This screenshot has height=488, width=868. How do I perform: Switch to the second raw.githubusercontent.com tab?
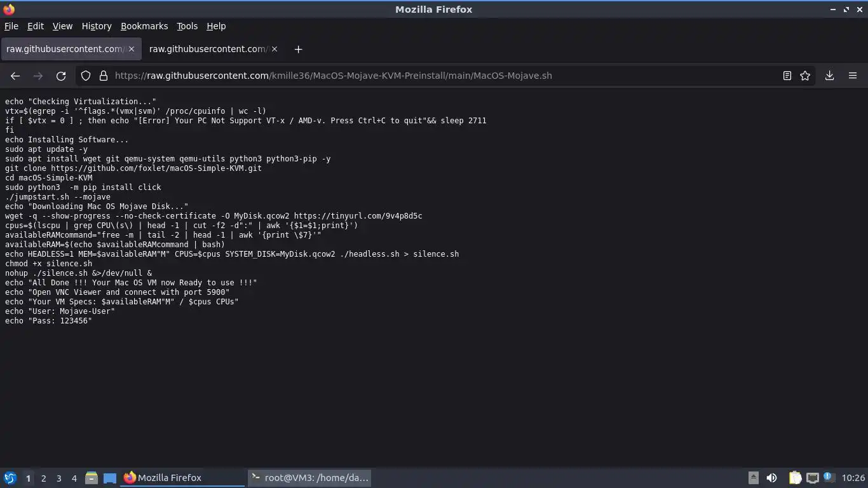point(213,49)
